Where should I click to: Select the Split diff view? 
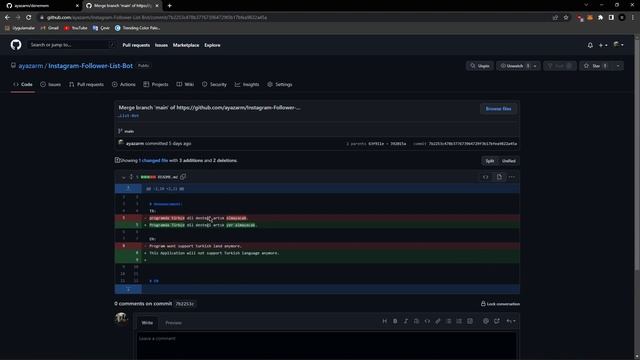[x=490, y=161]
